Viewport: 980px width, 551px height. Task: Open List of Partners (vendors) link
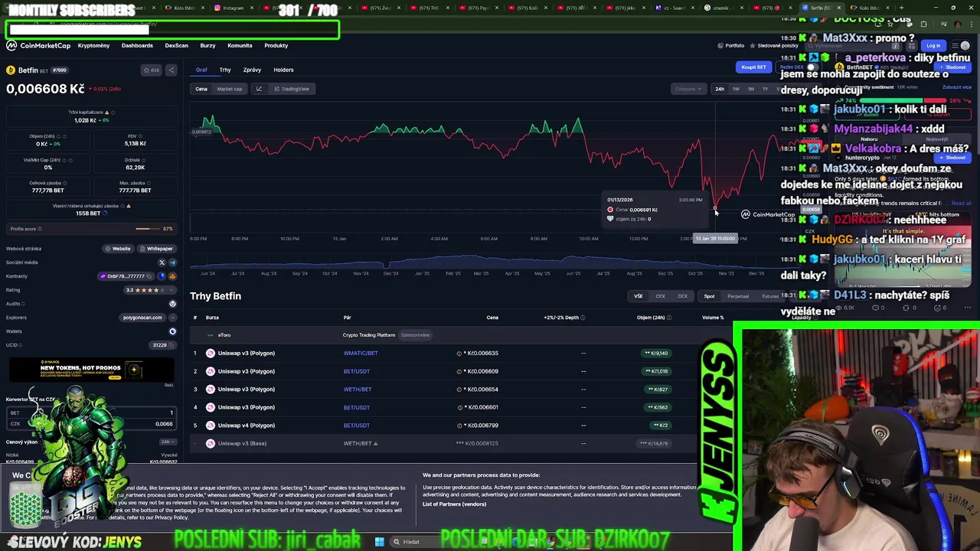click(x=454, y=504)
